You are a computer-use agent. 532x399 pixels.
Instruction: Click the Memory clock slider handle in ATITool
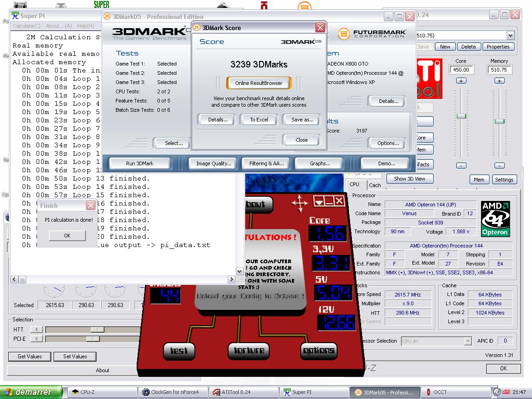(x=499, y=121)
